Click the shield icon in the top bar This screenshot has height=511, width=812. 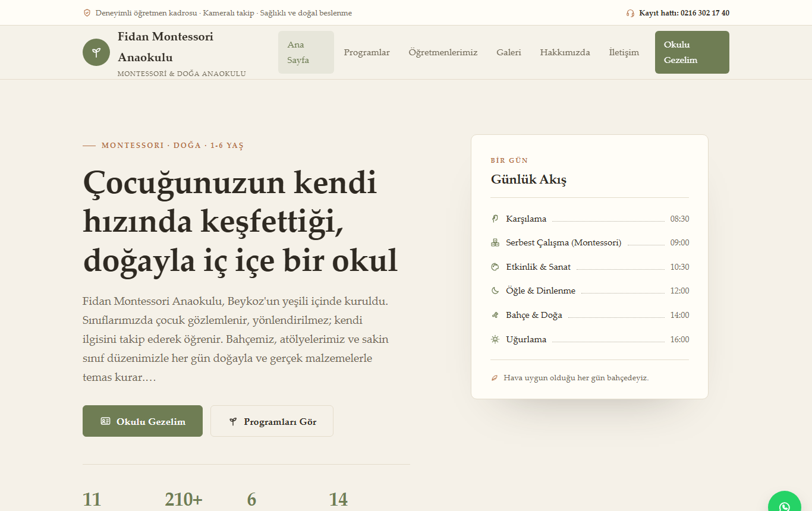click(x=87, y=13)
